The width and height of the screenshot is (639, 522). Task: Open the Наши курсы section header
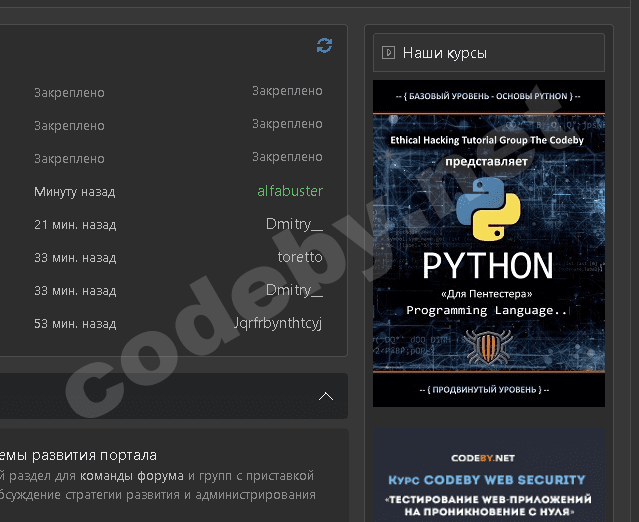click(x=489, y=53)
